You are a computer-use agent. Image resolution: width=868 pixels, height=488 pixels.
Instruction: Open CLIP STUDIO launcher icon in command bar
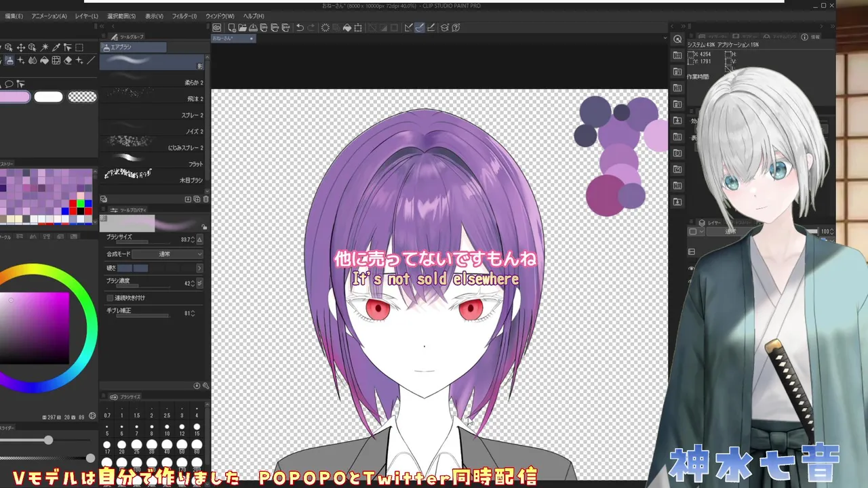pos(217,28)
